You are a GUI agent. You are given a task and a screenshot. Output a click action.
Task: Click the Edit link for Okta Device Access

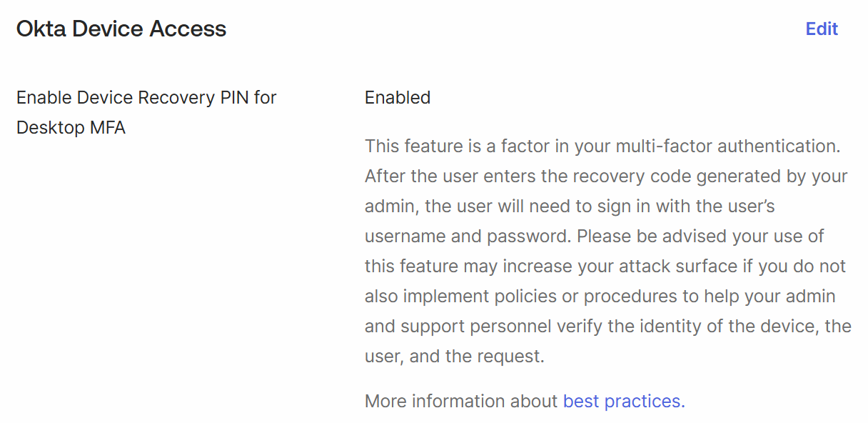(822, 29)
